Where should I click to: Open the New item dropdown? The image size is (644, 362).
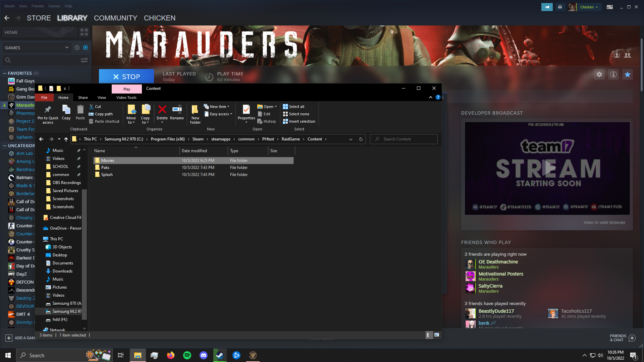(219, 107)
